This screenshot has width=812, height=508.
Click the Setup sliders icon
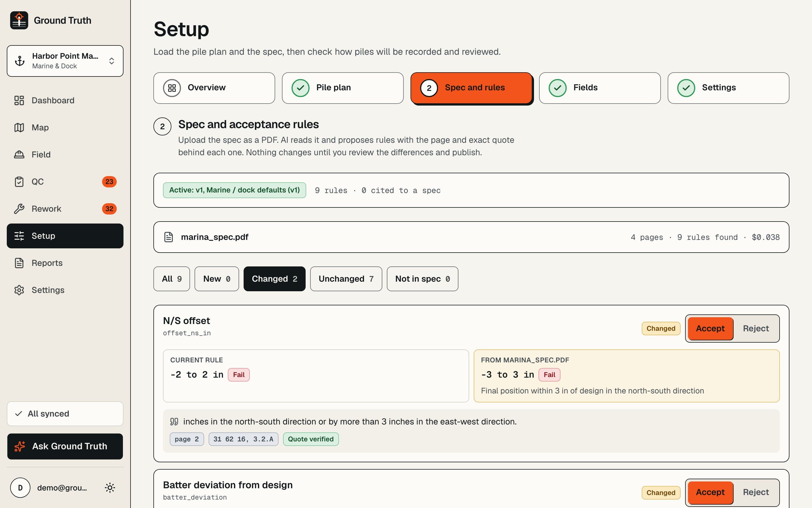pyautogui.click(x=19, y=236)
